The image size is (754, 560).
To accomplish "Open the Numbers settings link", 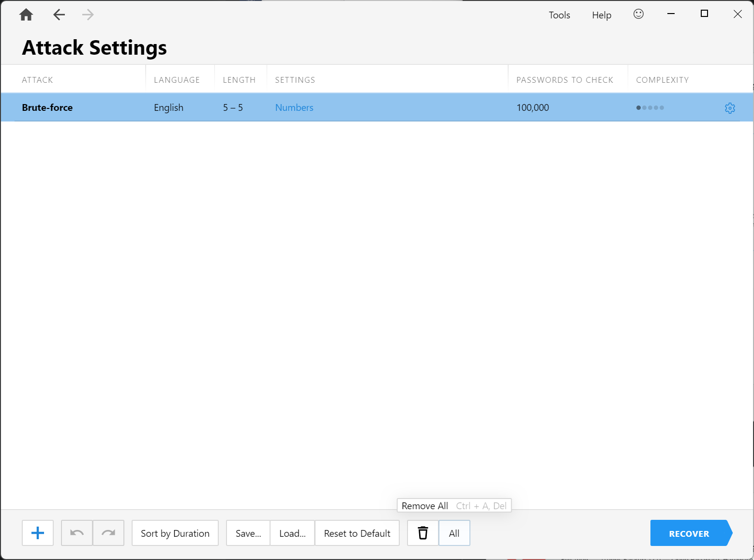I will pos(294,107).
